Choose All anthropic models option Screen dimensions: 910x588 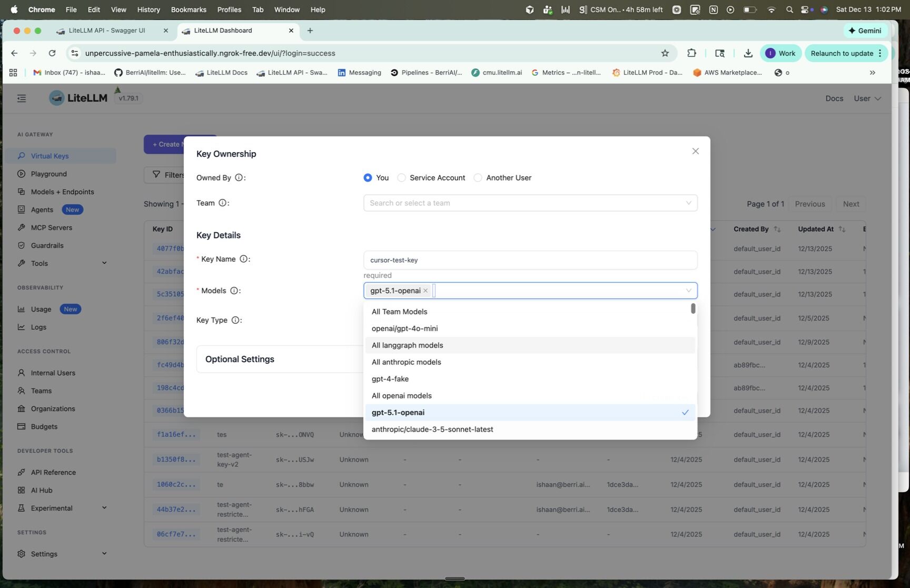[530, 362]
